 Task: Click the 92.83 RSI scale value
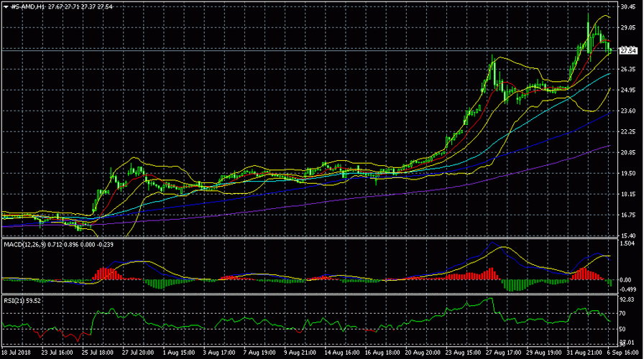tap(628, 300)
